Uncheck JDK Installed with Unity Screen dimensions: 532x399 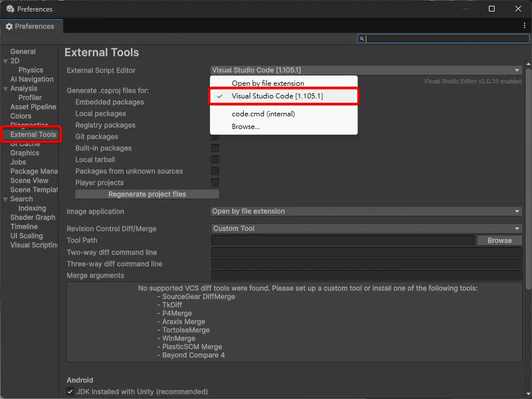(71, 391)
